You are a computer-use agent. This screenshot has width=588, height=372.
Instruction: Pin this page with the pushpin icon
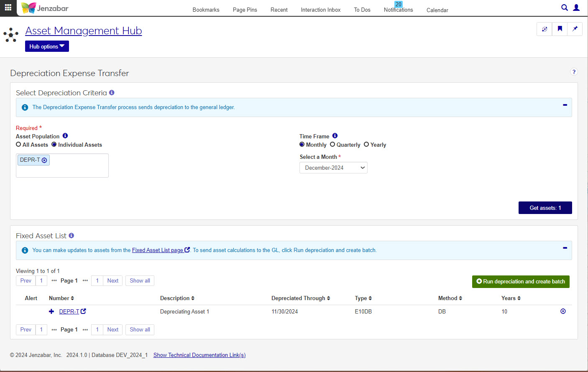point(575,29)
